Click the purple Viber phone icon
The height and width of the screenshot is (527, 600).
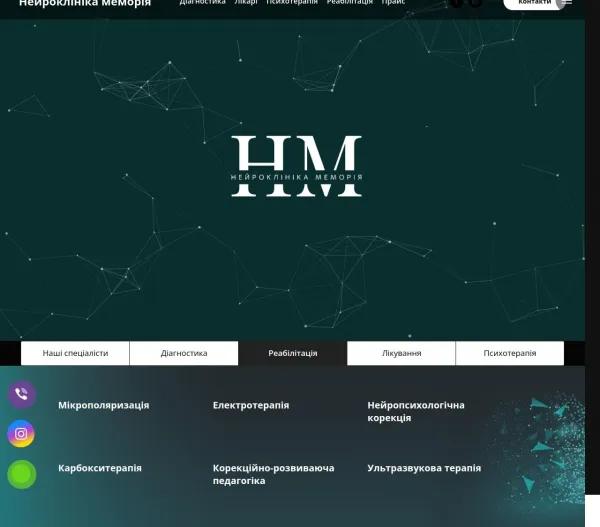point(22,394)
